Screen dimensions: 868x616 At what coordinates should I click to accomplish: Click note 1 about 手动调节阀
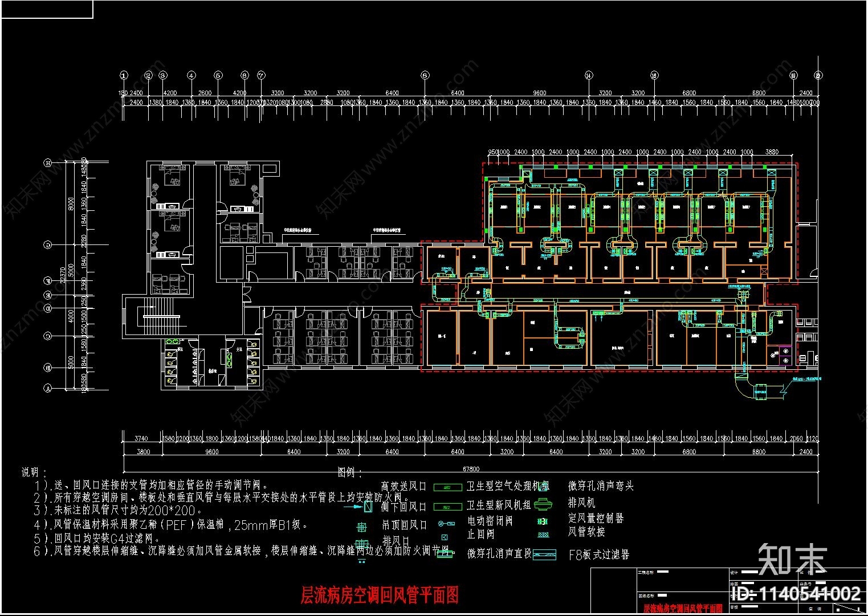pos(151,486)
